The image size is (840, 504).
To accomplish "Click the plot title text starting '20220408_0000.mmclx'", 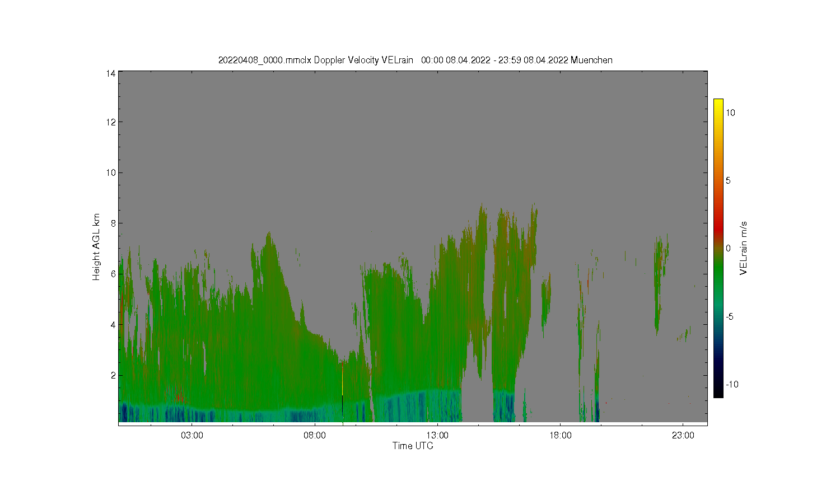I will [415, 60].
